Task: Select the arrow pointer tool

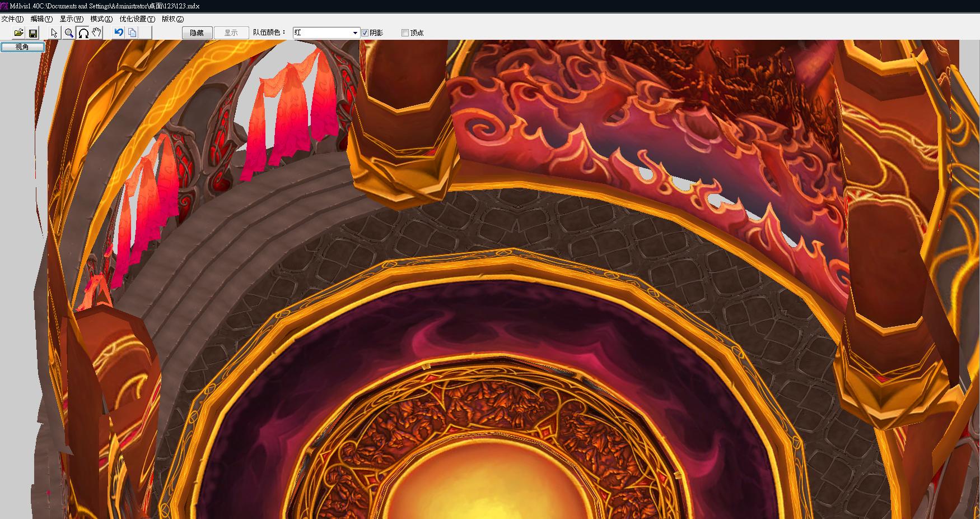Action: click(54, 33)
